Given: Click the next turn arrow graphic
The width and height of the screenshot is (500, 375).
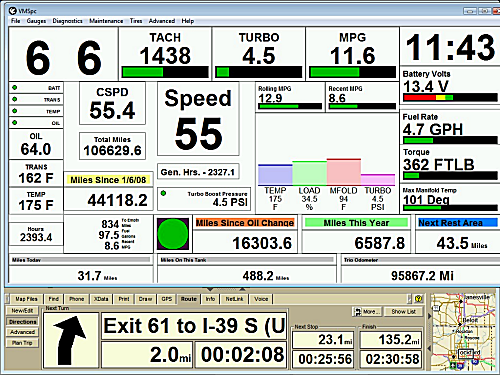Looking at the screenshot, I should point(70,340).
